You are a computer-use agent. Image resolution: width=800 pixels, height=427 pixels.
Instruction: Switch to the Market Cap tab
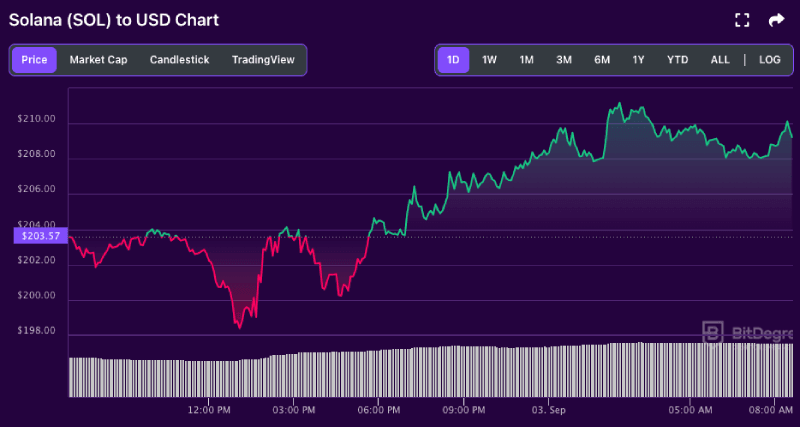pyautogui.click(x=98, y=60)
